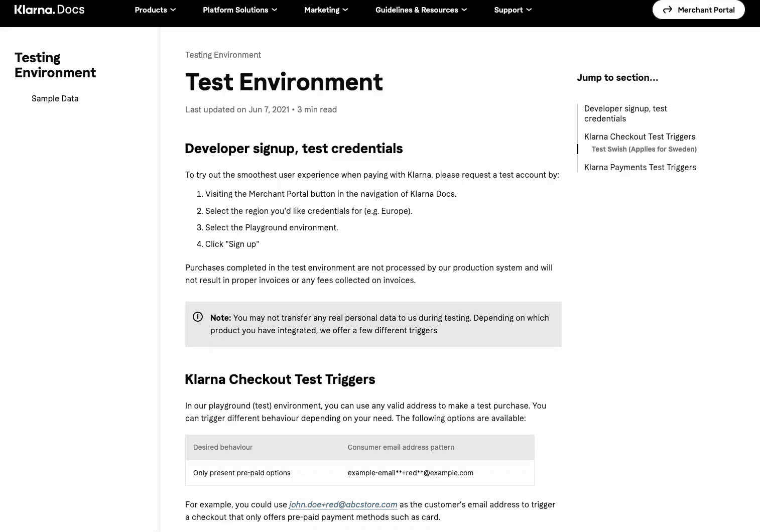Click the 'Developer signup, test credentials' heading
The image size is (760, 532).
[x=294, y=149]
